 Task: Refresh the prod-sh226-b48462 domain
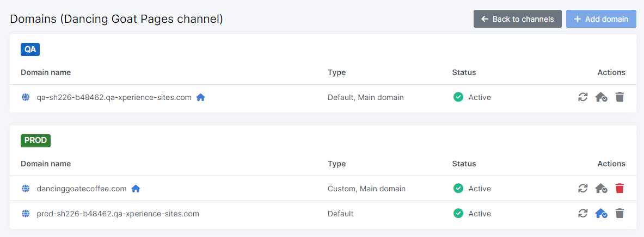tap(583, 214)
